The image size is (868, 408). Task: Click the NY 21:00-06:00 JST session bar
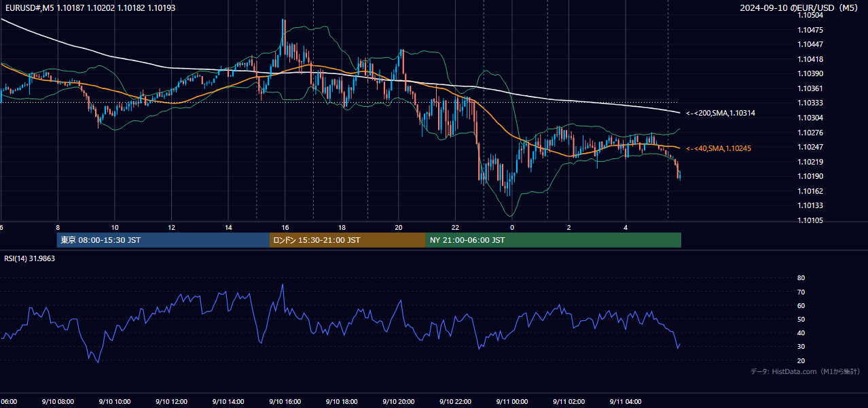pyautogui.click(x=554, y=240)
